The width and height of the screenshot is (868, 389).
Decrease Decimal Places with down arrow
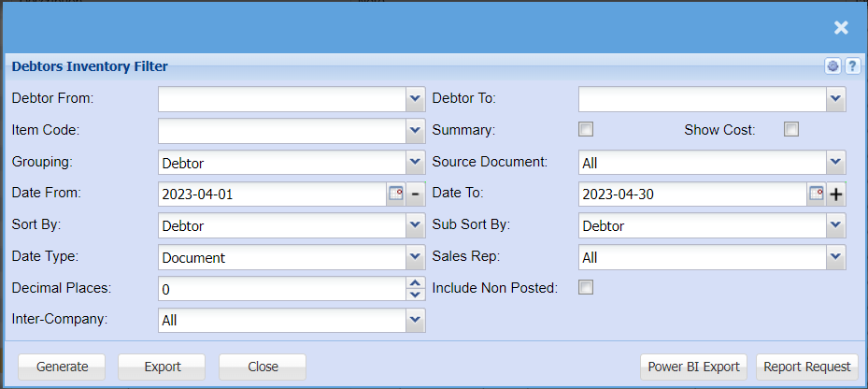pyautogui.click(x=416, y=295)
